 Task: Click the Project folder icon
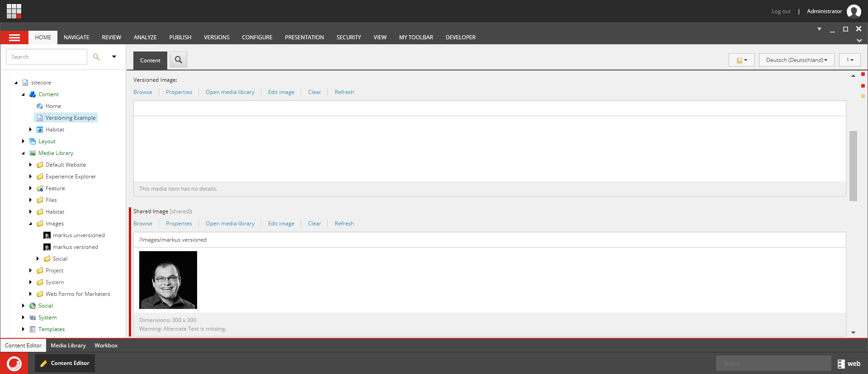click(40, 271)
